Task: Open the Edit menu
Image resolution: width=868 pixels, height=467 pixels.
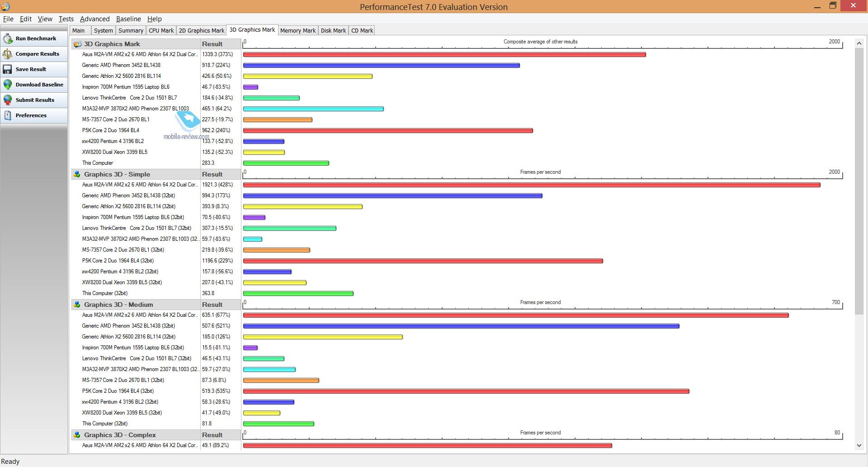Action: click(x=26, y=19)
